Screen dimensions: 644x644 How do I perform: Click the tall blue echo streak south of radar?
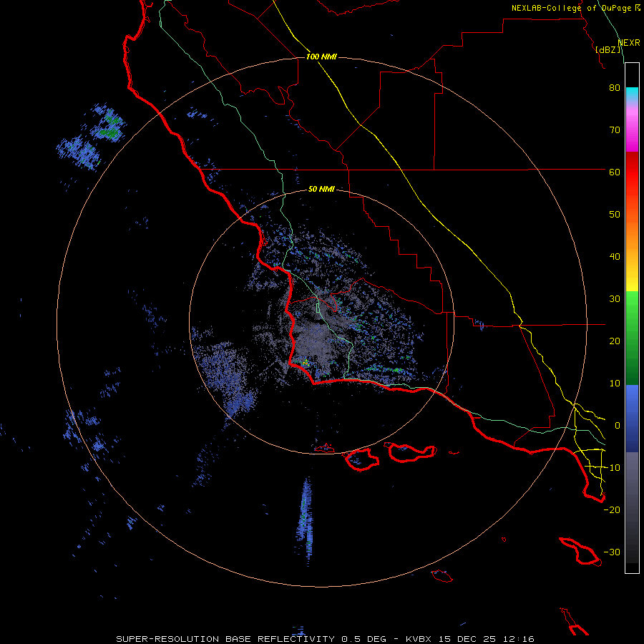pyautogui.click(x=306, y=521)
